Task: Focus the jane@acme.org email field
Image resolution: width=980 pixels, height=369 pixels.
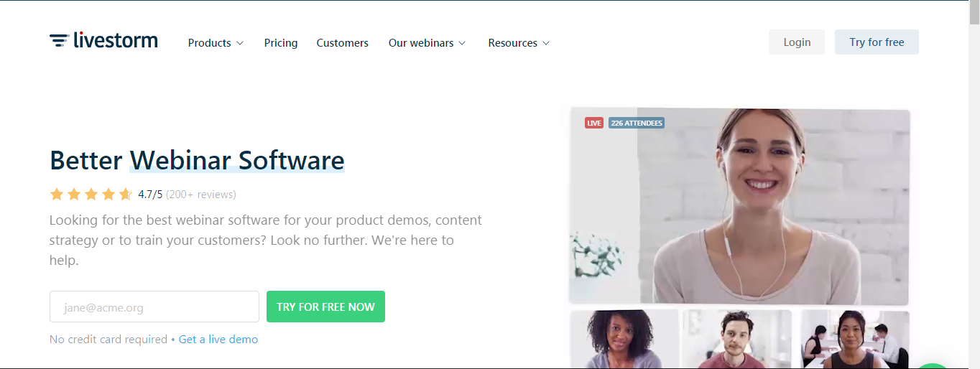Action: click(x=154, y=307)
